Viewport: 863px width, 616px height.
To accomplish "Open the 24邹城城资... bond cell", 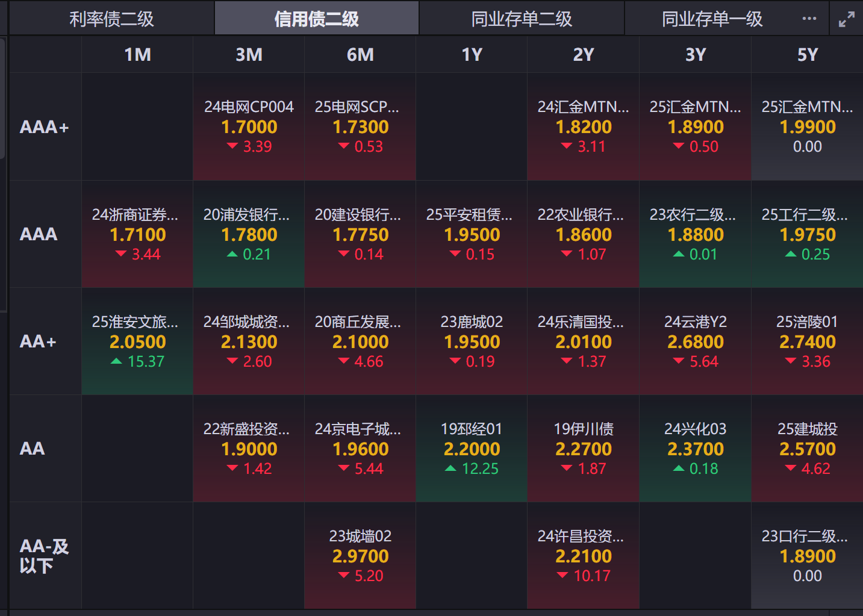I will click(x=249, y=341).
